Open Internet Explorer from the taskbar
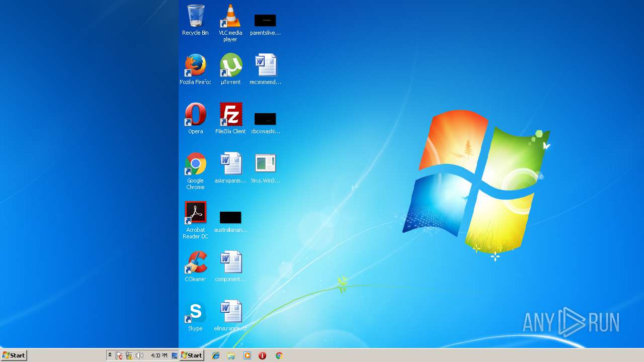This screenshot has height=362, width=644. click(x=216, y=355)
